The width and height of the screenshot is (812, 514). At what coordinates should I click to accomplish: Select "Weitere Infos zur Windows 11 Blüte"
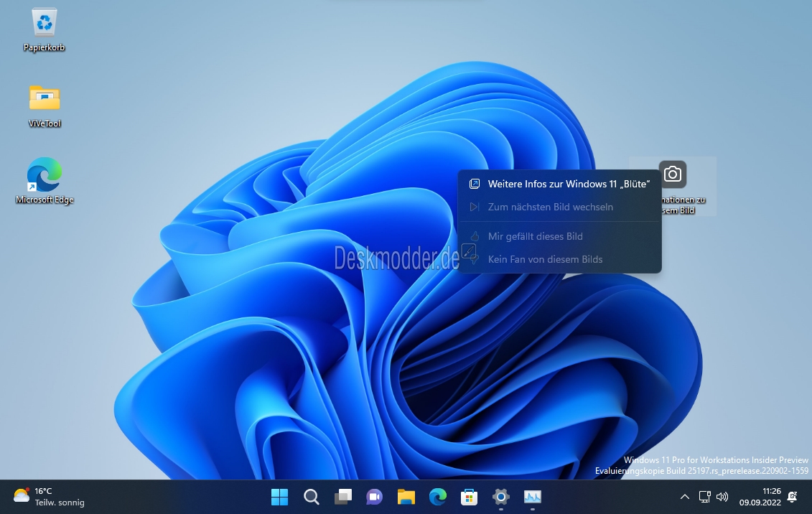click(568, 184)
